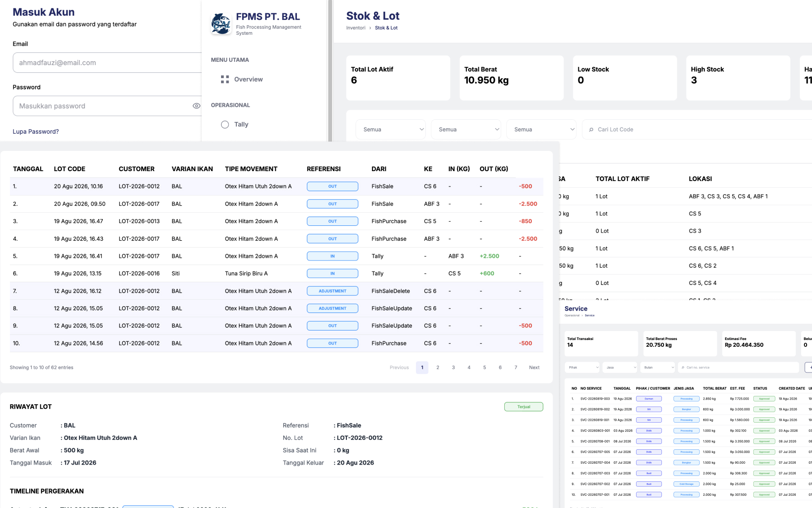Show password using the eye icon
The image size is (812, 508).
click(196, 106)
